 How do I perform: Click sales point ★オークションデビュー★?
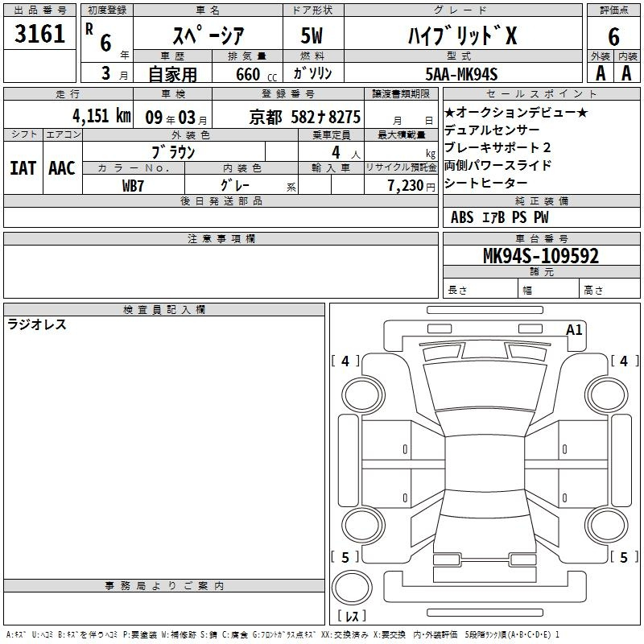pos(516,113)
